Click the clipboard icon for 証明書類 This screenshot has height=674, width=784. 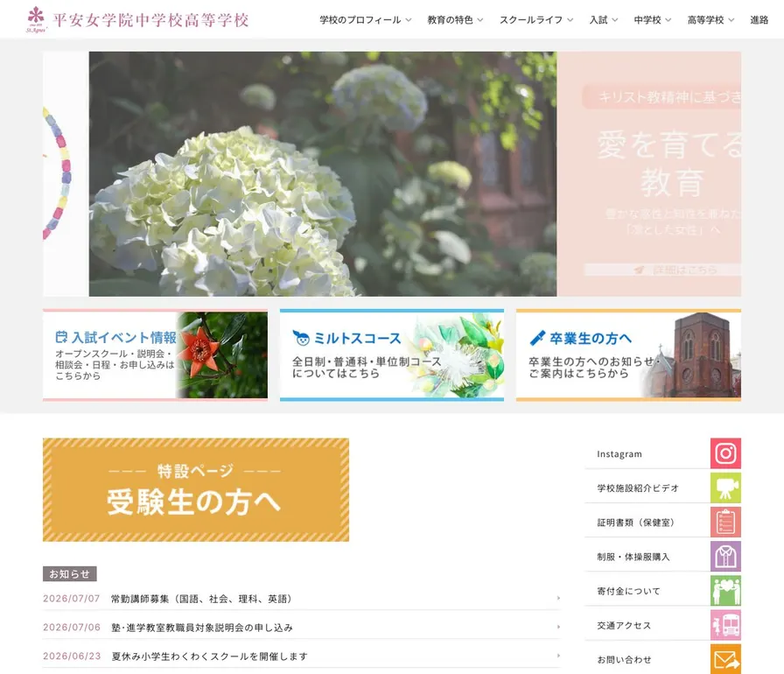pyautogui.click(x=725, y=522)
